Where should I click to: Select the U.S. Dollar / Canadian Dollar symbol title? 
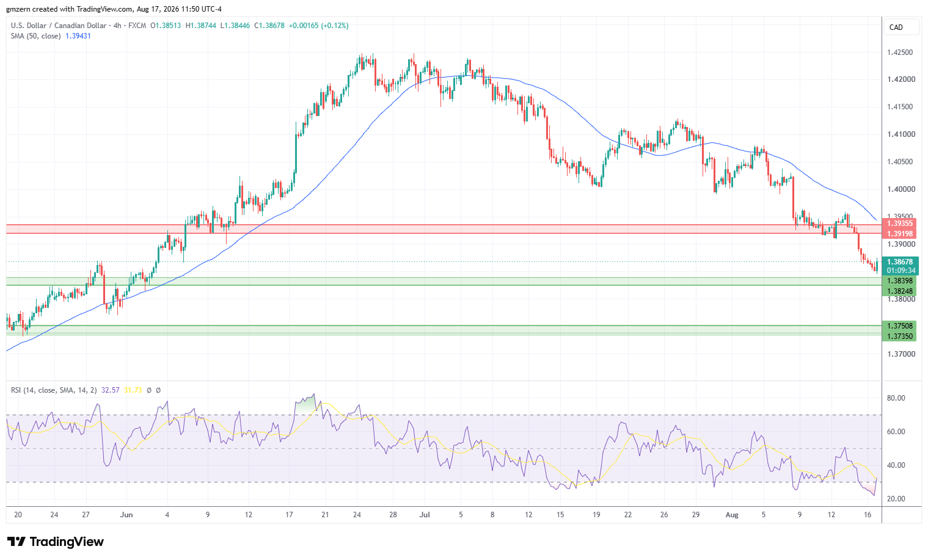click(x=59, y=26)
